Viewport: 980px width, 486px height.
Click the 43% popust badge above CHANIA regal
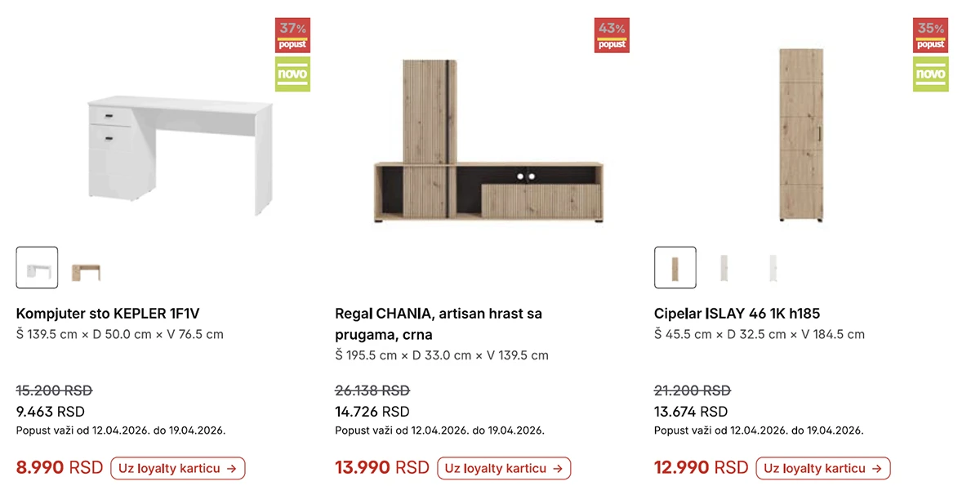tap(612, 35)
